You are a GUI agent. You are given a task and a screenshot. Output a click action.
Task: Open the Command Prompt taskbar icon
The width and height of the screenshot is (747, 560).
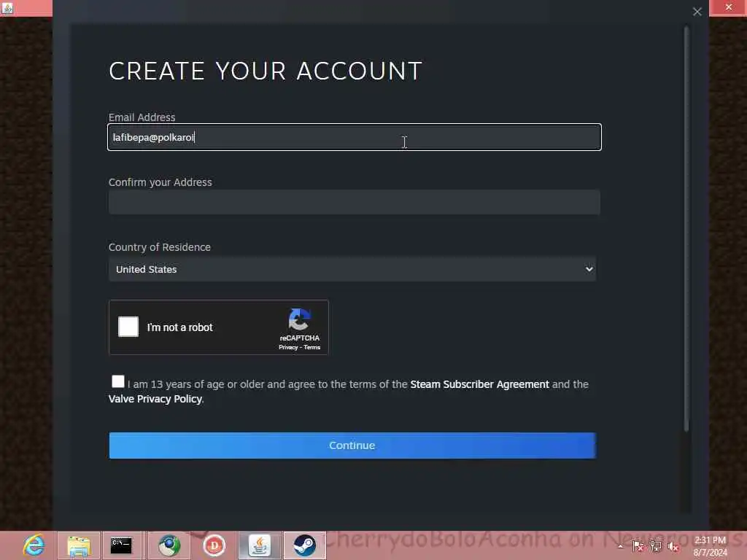coord(121,545)
